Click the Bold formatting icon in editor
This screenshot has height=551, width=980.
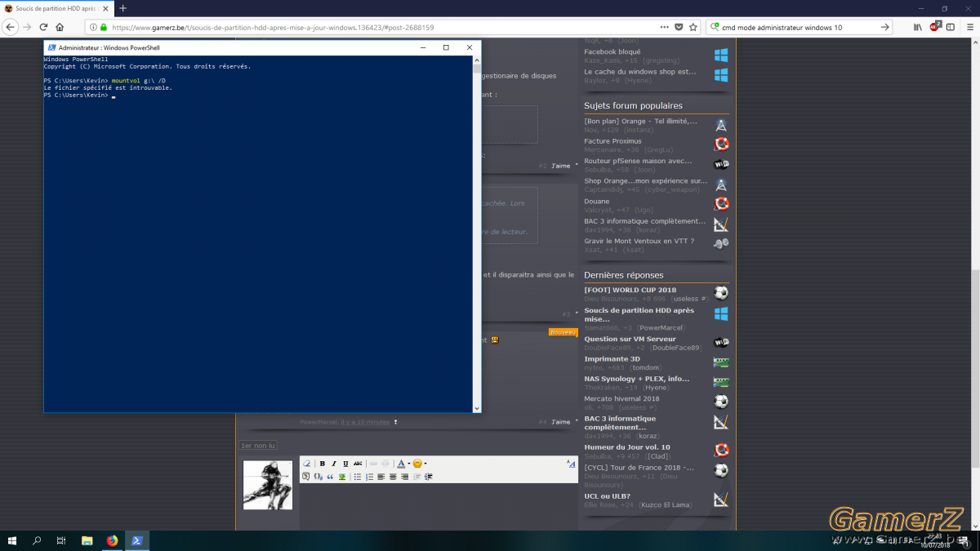pos(323,464)
